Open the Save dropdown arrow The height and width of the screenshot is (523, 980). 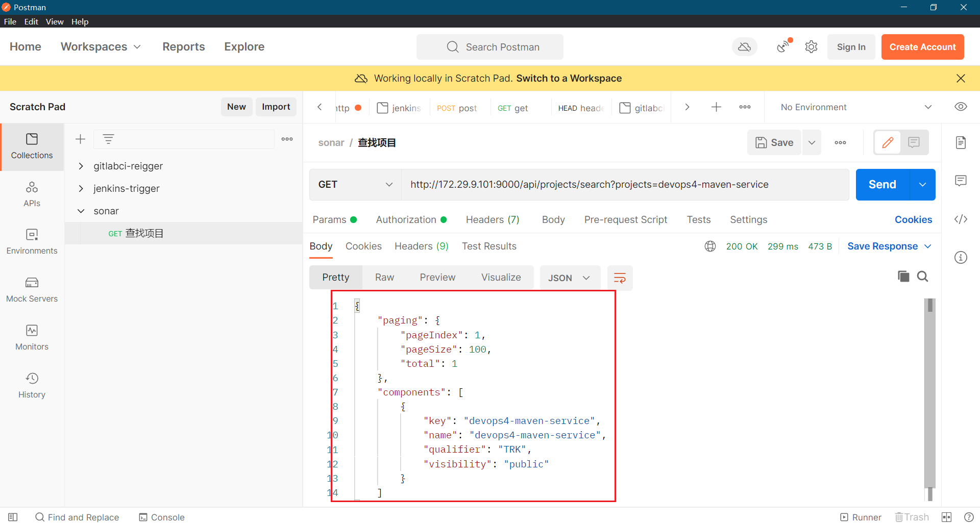tap(812, 142)
